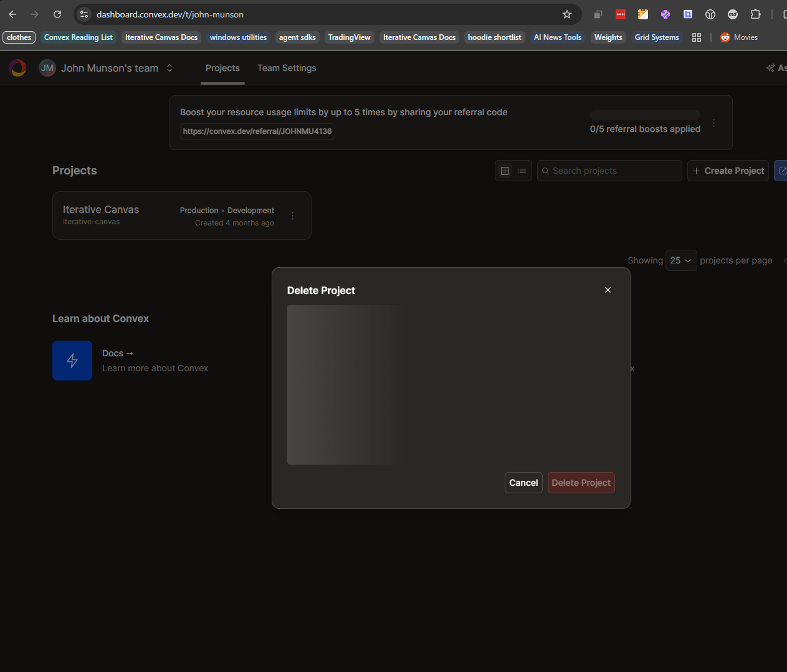Click the red extension icon in the toolbar
787x672 pixels.
[x=621, y=14]
